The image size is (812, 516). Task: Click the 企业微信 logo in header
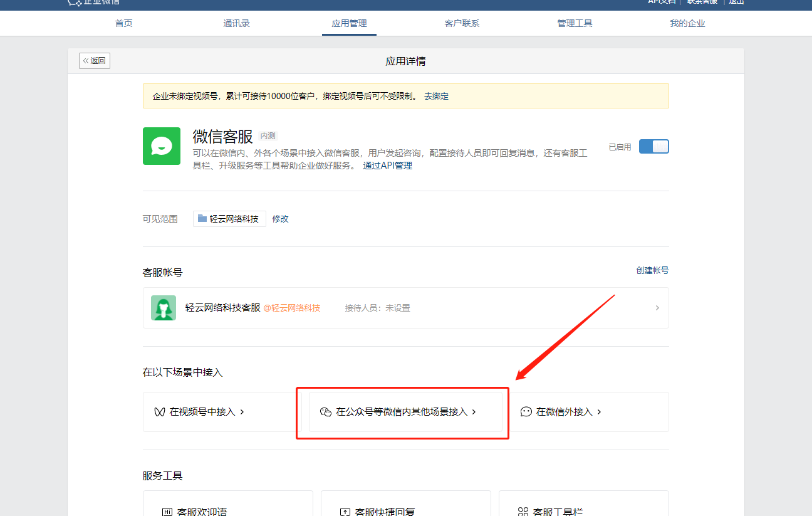tap(94, 2)
